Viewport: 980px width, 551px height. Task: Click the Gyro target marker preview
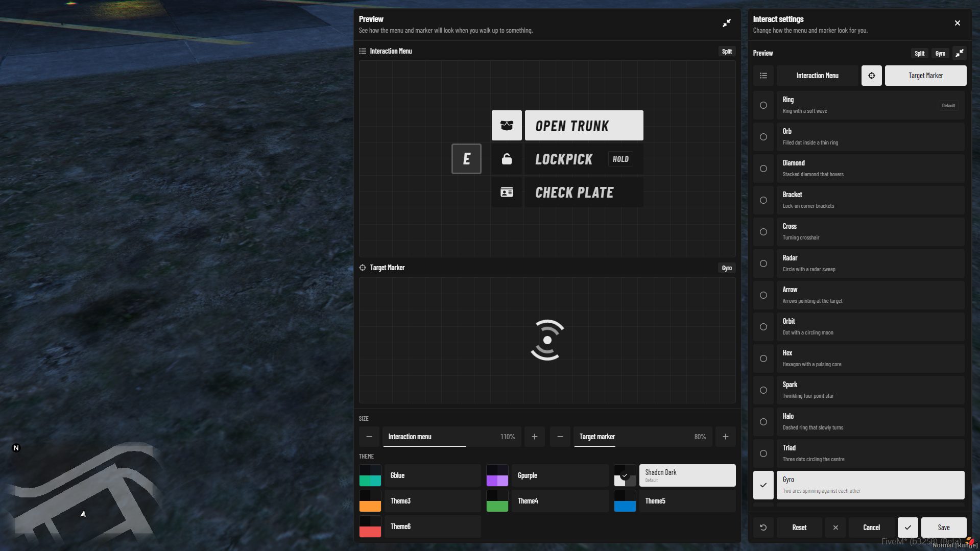tap(547, 340)
